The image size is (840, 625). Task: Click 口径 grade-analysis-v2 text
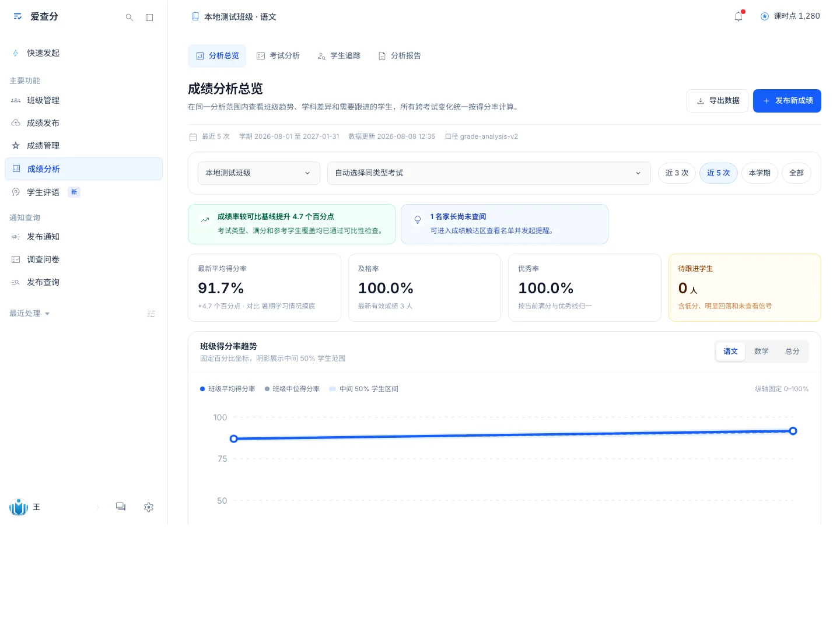(481, 136)
